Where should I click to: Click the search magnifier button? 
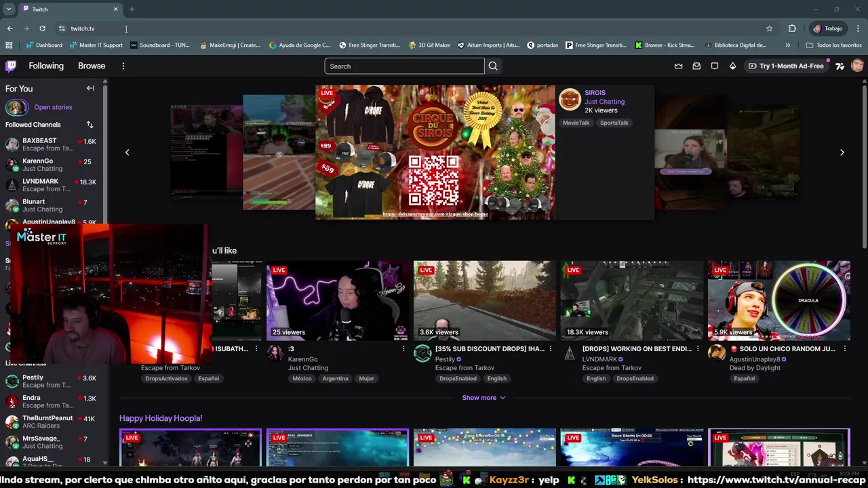(493, 66)
